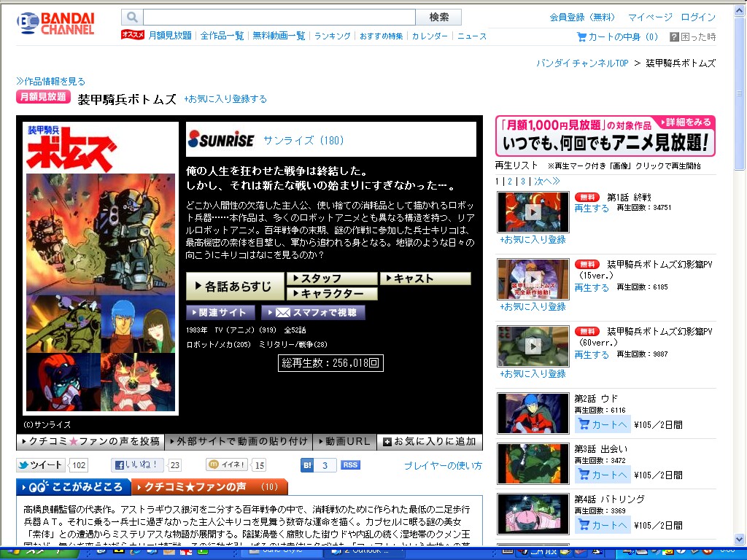Click the Bandai Channel logo
This screenshot has width=747, height=560.
click(55, 23)
